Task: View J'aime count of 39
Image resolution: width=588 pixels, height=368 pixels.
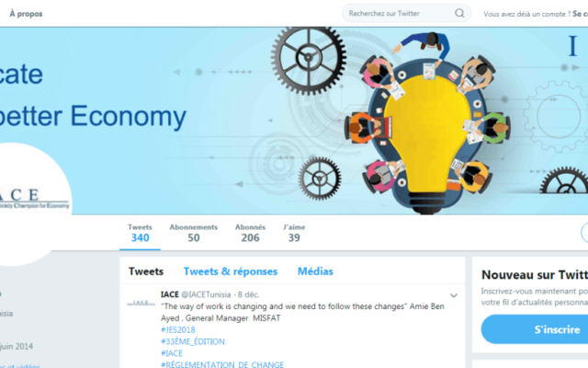Action: click(x=294, y=233)
